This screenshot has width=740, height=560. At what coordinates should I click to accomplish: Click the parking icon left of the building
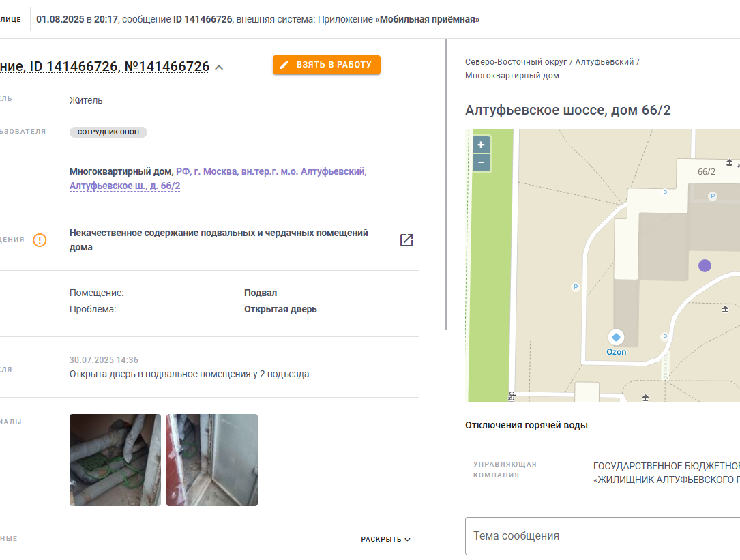click(x=576, y=286)
